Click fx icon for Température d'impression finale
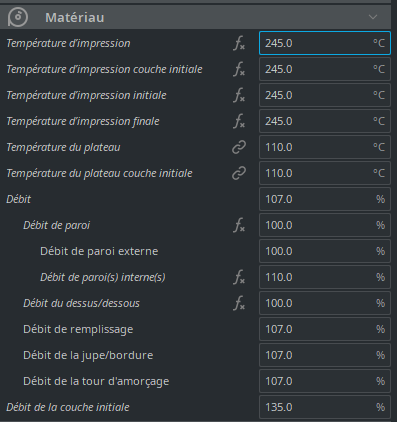397x422 pixels. tap(239, 121)
